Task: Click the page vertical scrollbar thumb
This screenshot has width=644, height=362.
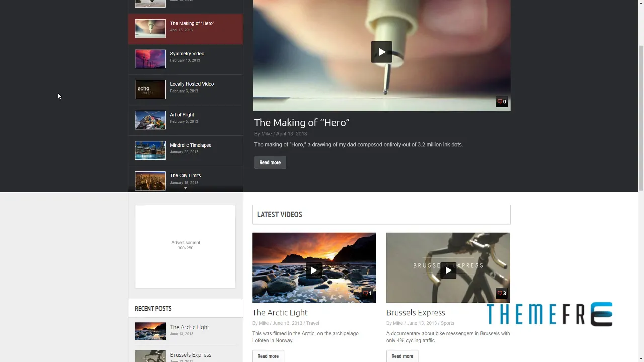Action: click(x=641, y=117)
